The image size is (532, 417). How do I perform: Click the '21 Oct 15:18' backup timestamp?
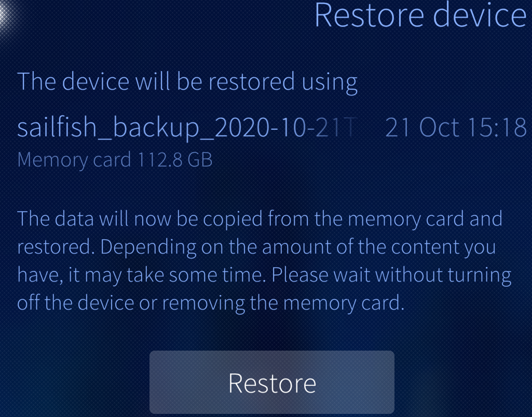click(x=456, y=128)
